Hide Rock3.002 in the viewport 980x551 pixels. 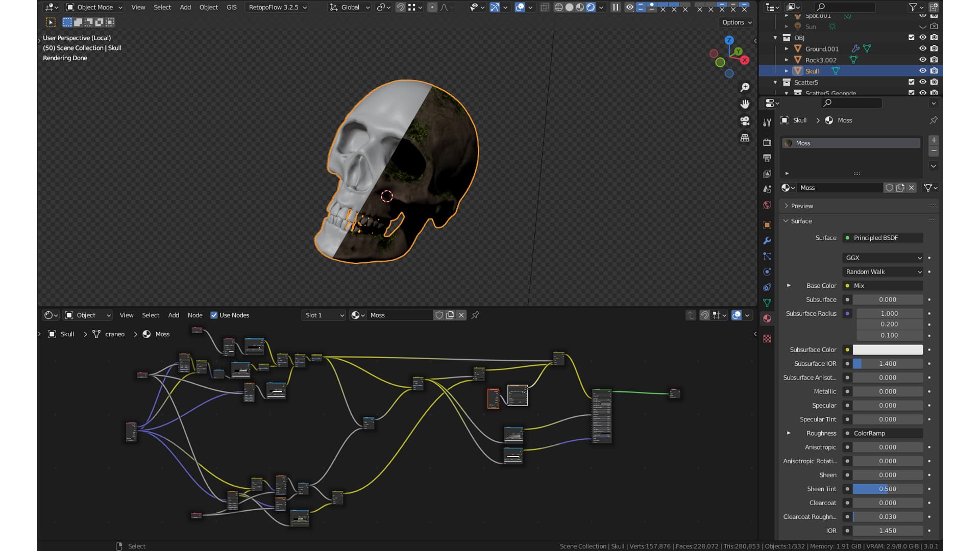pyautogui.click(x=923, y=60)
